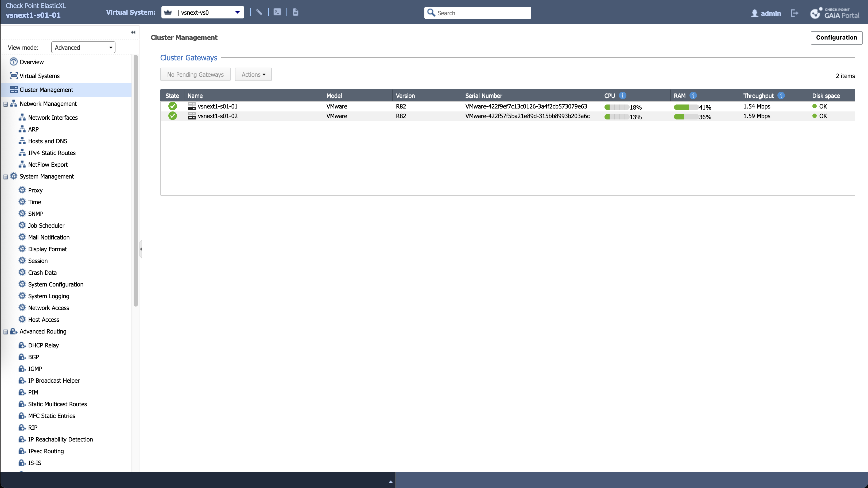Screen dimensions: 868x488
Task: Click the terminal console icon in header
Action: pyautogui.click(x=277, y=12)
